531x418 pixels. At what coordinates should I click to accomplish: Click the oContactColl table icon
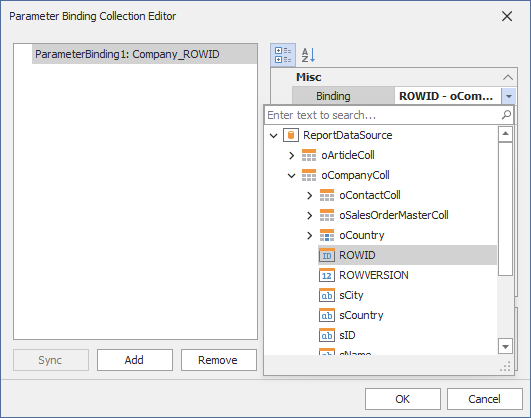(x=327, y=195)
